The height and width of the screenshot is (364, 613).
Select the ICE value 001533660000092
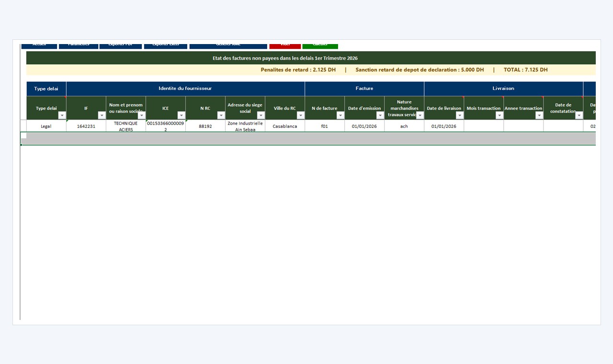point(166,126)
